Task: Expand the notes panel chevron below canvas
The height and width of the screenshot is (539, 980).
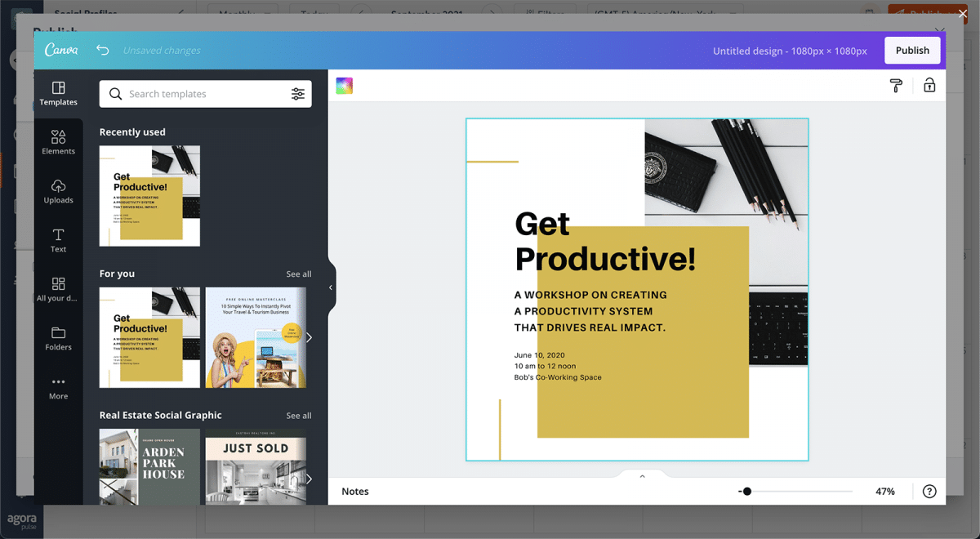Action: 642,476
